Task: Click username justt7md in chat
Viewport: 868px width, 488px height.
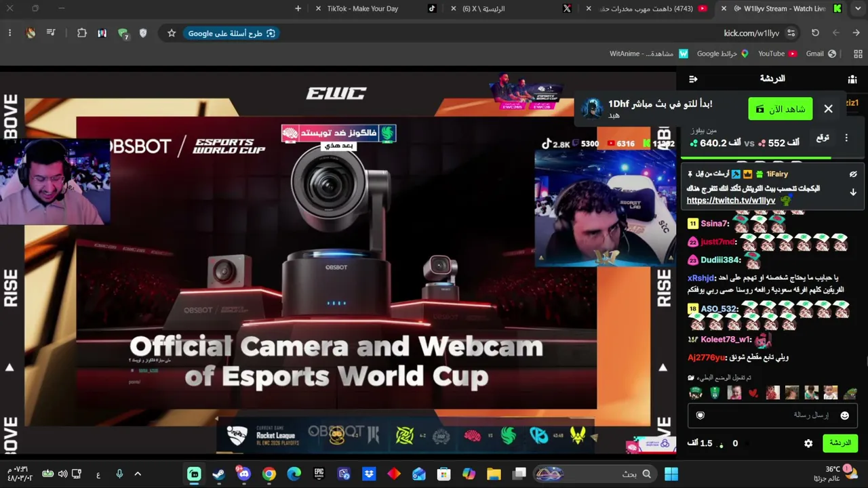Action: point(718,242)
